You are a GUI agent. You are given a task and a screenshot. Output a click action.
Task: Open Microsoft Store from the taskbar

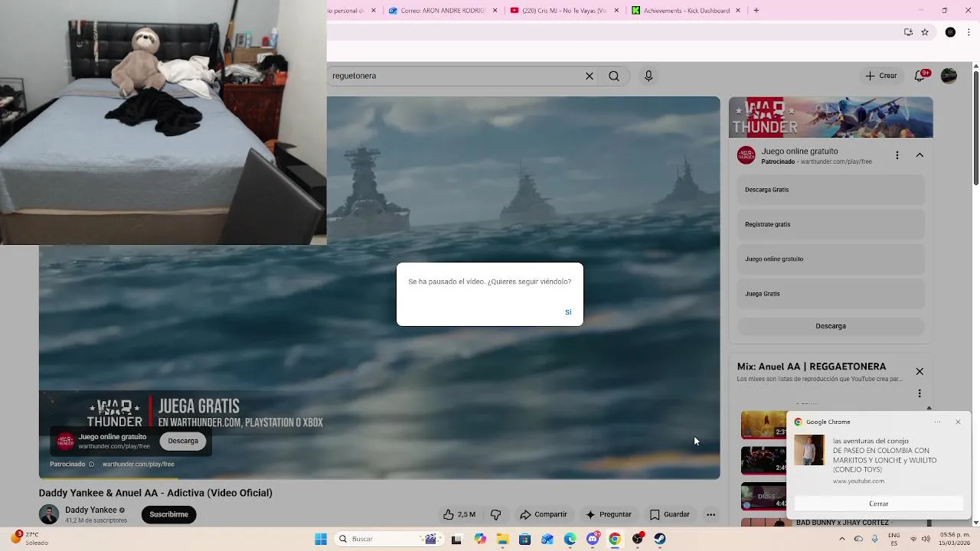click(x=524, y=539)
